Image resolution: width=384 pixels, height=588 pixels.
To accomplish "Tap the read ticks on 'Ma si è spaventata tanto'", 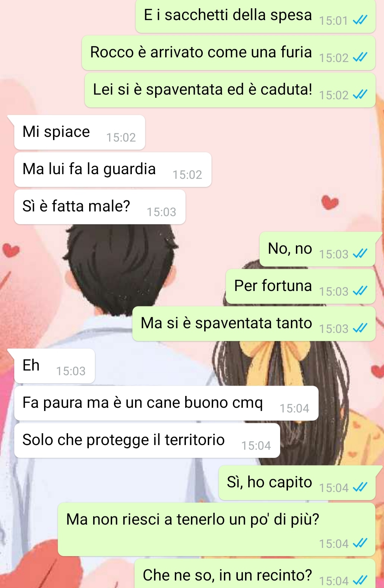I will (x=360, y=328).
